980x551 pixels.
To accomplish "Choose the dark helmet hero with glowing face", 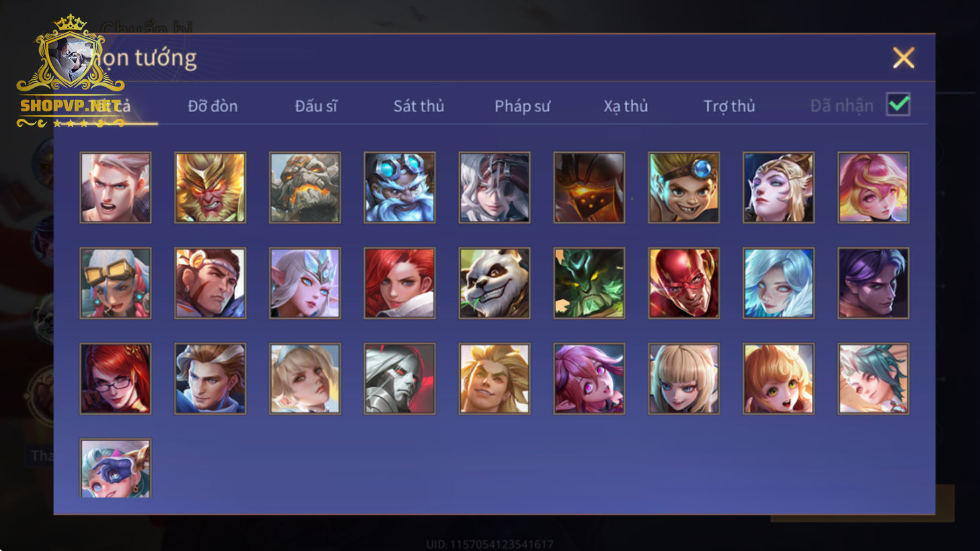I will tap(589, 187).
